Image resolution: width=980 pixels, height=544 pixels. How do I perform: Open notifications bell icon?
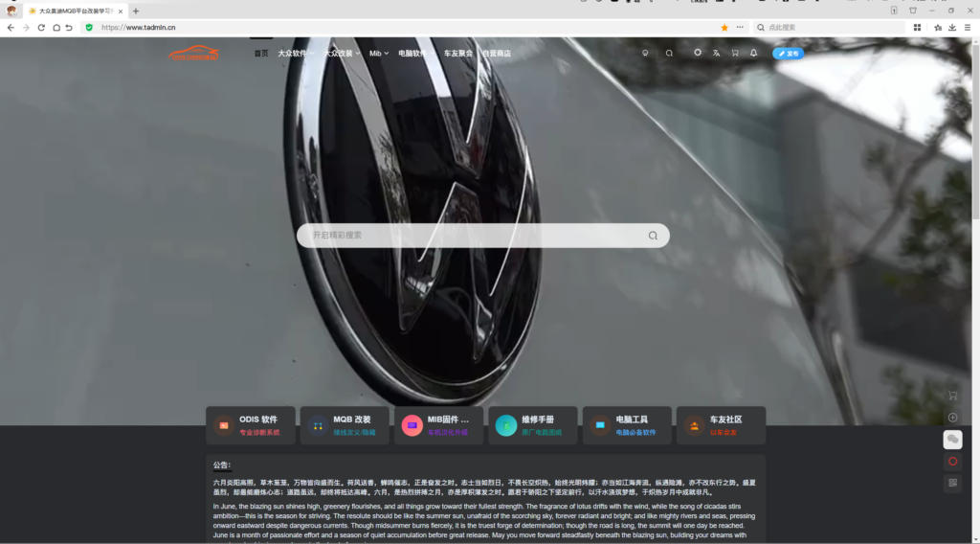coord(754,53)
